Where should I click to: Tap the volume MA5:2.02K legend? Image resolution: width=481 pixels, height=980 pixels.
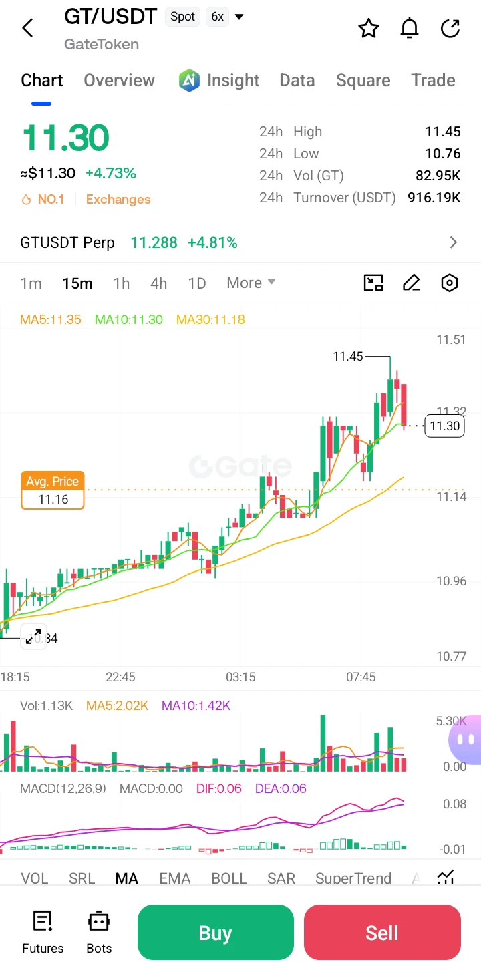click(117, 705)
